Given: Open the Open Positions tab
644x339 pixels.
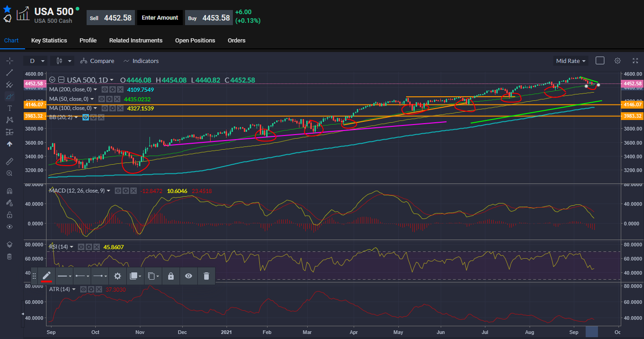Looking at the screenshot, I should tap(195, 41).
